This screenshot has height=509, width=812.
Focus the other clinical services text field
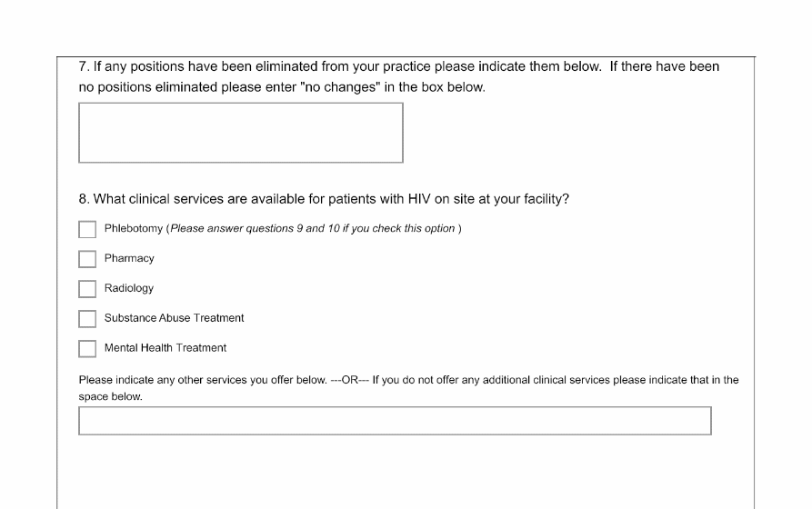tap(395, 421)
